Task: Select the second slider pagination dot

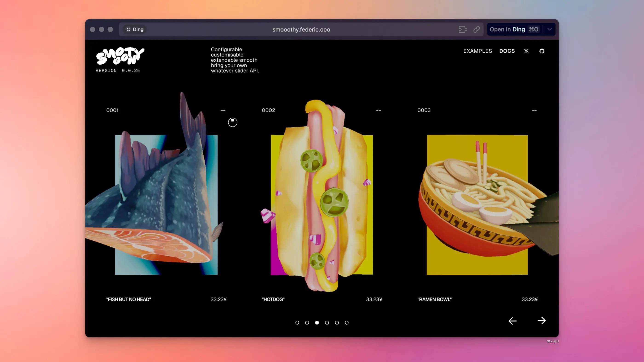Action: (x=307, y=322)
